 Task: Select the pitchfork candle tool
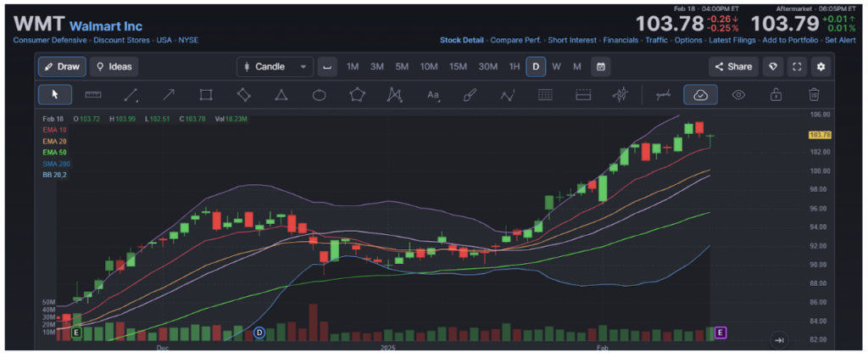coord(620,95)
